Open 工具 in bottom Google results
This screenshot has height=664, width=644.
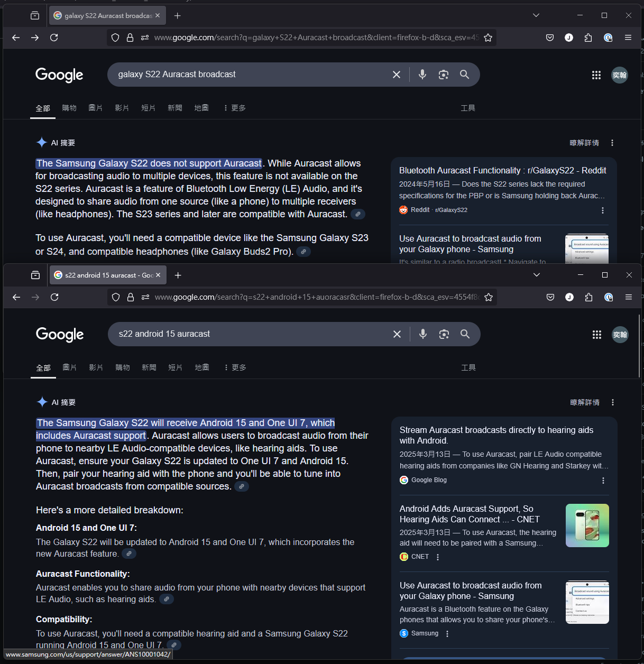pyautogui.click(x=468, y=367)
